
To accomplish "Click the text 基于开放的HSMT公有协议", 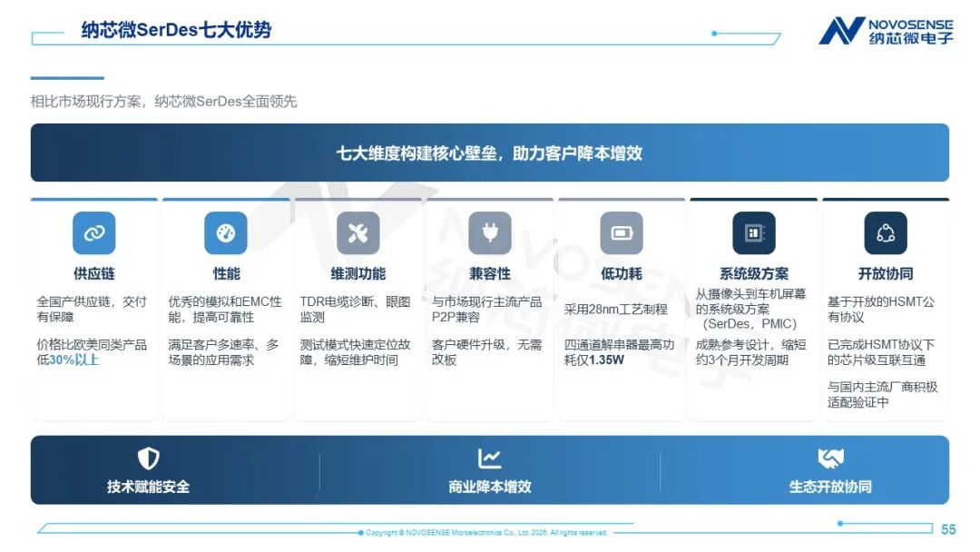I will (881, 310).
